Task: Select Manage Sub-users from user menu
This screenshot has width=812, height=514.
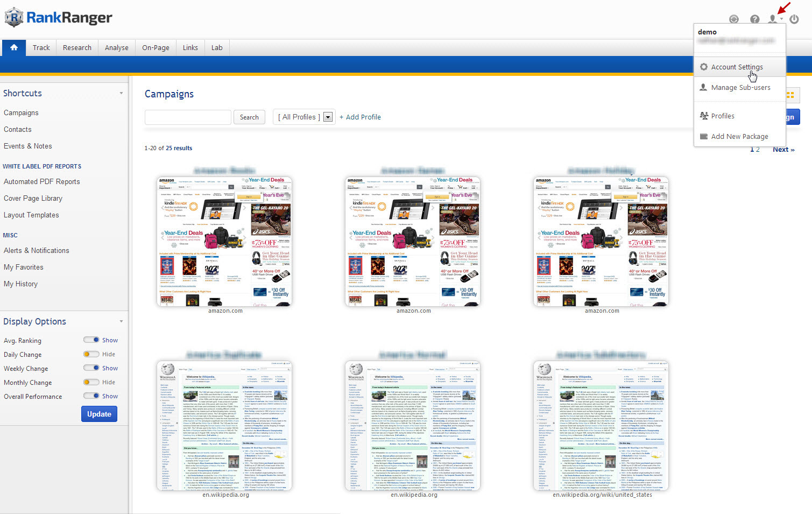Action: (740, 87)
